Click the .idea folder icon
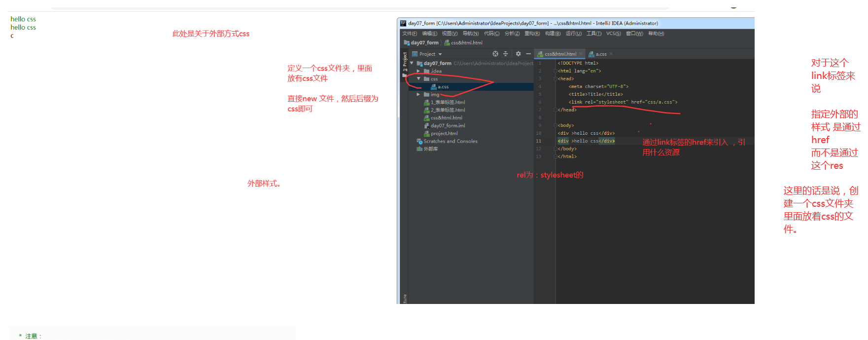Viewport: 868px width, 340px height. (x=426, y=71)
